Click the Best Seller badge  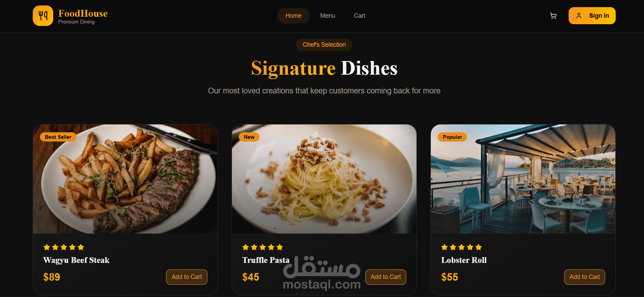(x=58, y=137)
